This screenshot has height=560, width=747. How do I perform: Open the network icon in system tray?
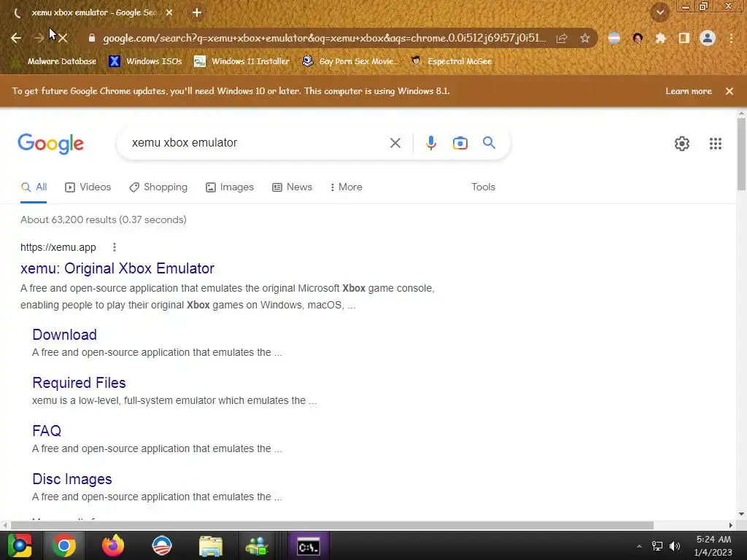(657, 546)
